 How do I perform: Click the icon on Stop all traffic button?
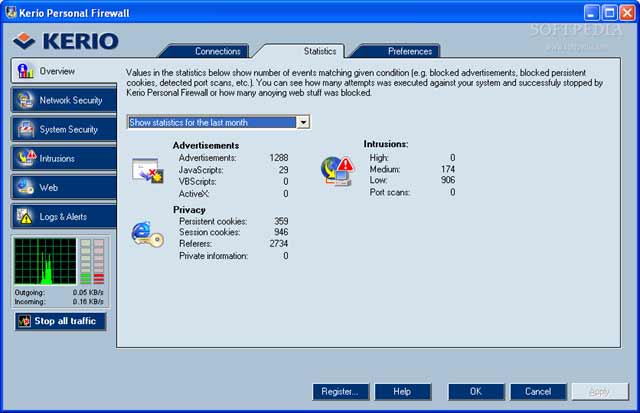click(x=24, y=321)
